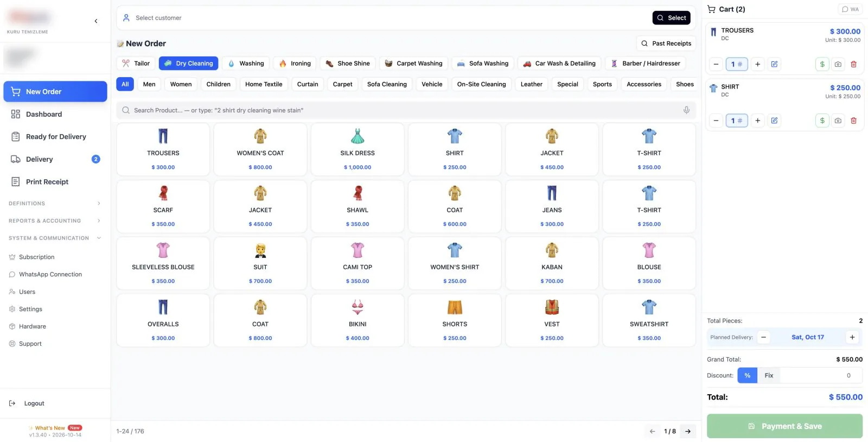The image size is (868, 442).
Task: Move planned delivery date one day earlier
Action: pyautogui.click(x=763, y=337)
